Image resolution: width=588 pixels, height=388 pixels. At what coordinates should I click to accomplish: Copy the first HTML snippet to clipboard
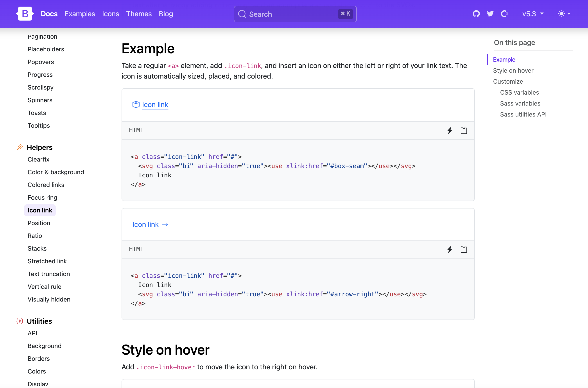coord(464,130)
